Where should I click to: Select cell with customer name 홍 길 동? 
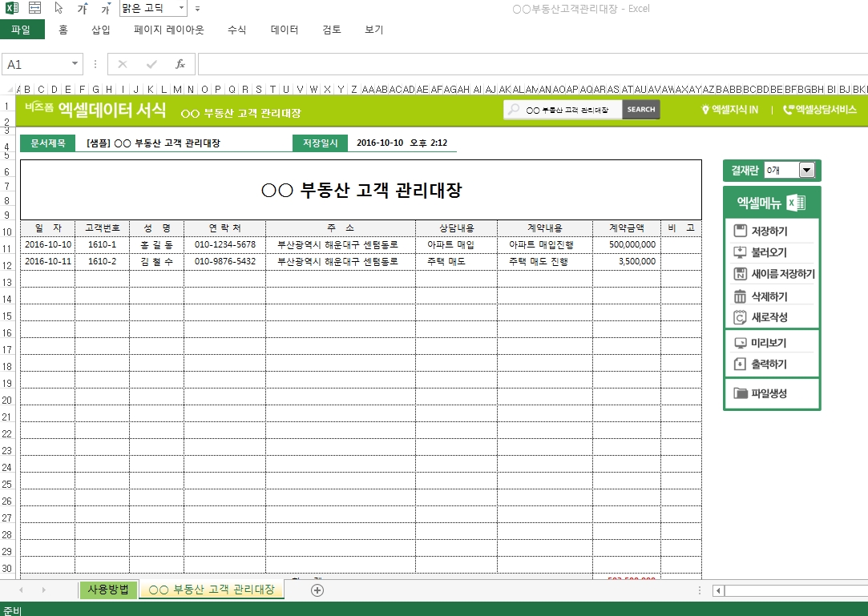(156, 244)
